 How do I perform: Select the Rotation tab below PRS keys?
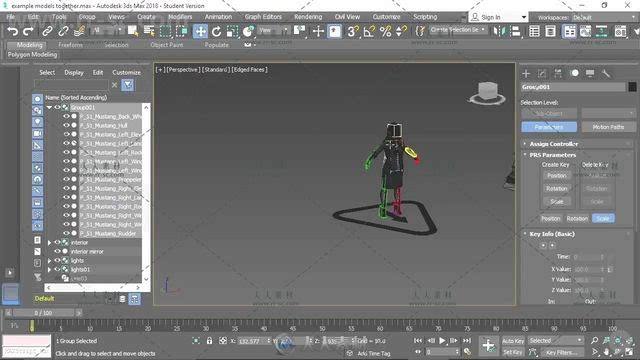[577, 218]
